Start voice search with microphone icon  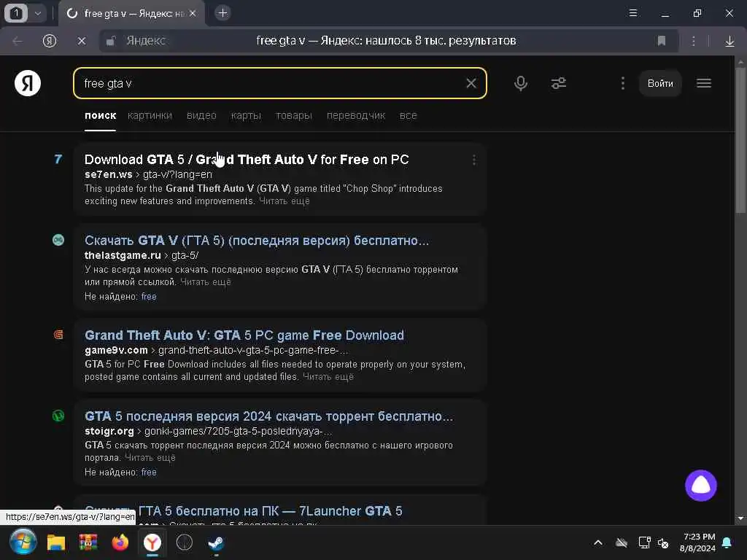521,83
